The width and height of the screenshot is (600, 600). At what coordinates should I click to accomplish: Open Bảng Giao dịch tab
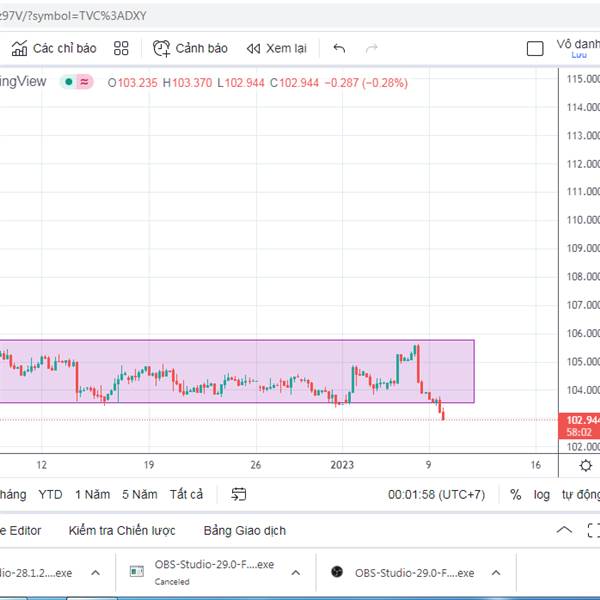coord(245,530)
